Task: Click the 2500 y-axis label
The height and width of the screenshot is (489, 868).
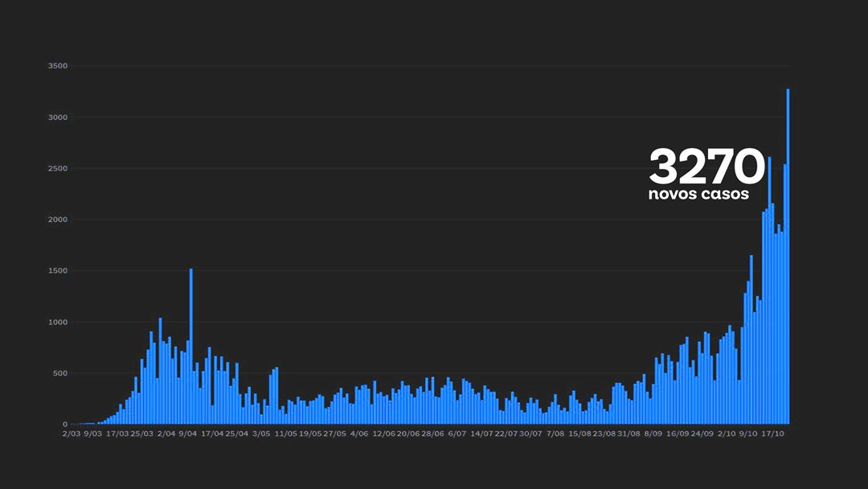Action: [x=58, y=168]
